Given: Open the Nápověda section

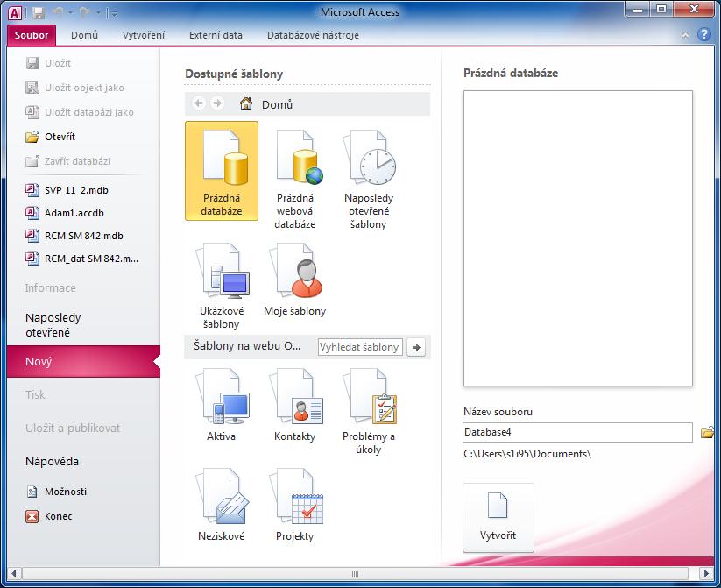Looking at the screenshot, I should coord(52,462).
